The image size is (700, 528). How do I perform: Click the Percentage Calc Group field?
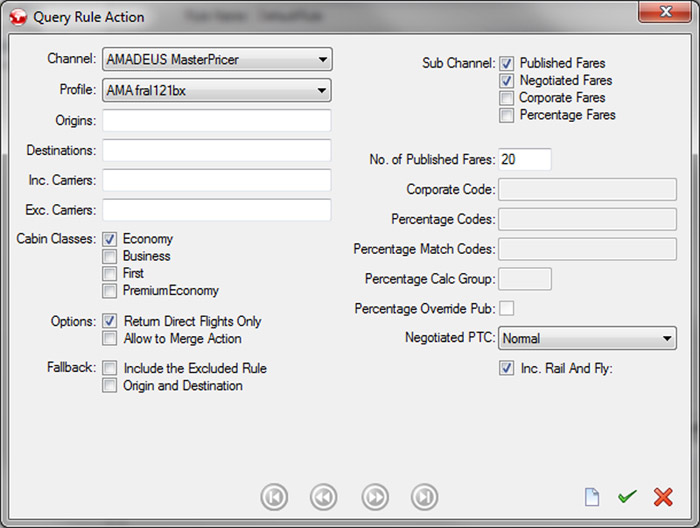(x=525, y=279)
